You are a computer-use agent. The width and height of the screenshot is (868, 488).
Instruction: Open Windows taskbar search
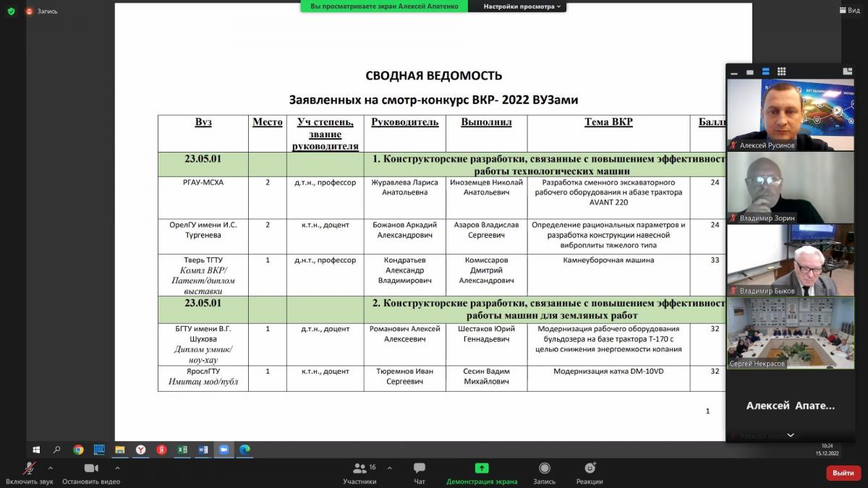coord(56,450)
